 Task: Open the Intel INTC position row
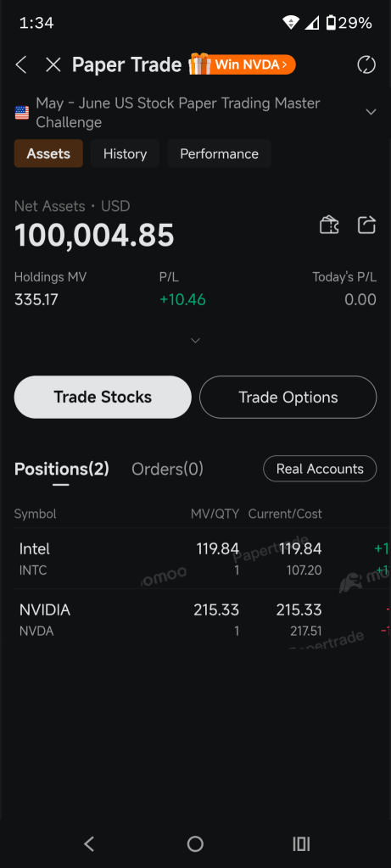(x=195, y=559)
